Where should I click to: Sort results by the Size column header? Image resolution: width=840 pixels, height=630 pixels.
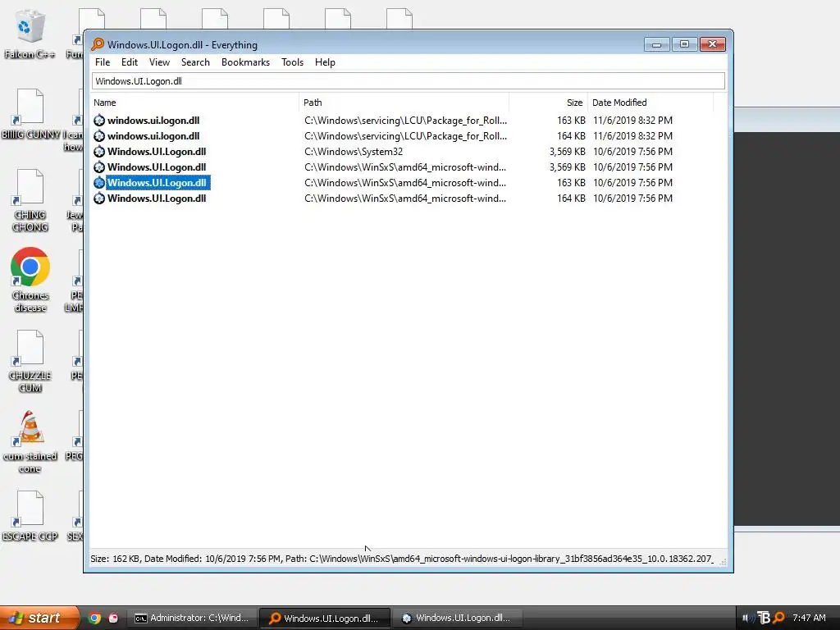(548, 103)
